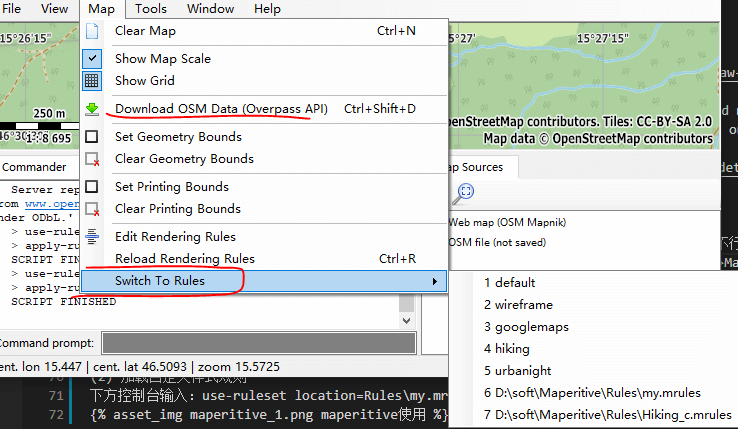Screen dimensions: 738x429
Task: Click the Show Grid icon
Action: coord(92,81)
